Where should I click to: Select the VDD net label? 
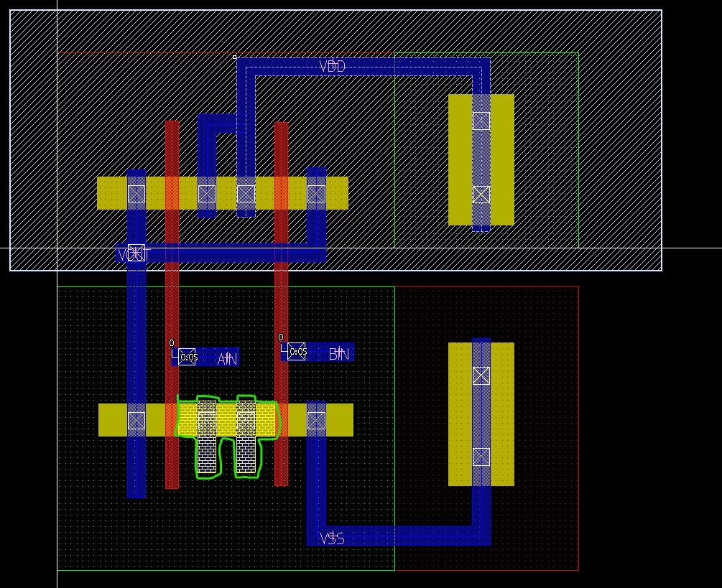point(332,67)
